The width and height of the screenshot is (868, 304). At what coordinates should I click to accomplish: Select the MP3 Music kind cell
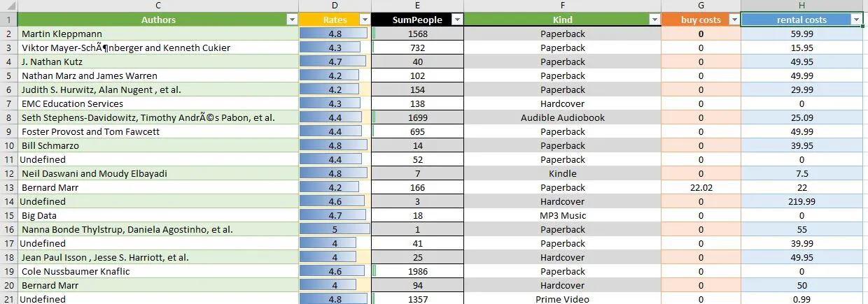click(562, 215)
